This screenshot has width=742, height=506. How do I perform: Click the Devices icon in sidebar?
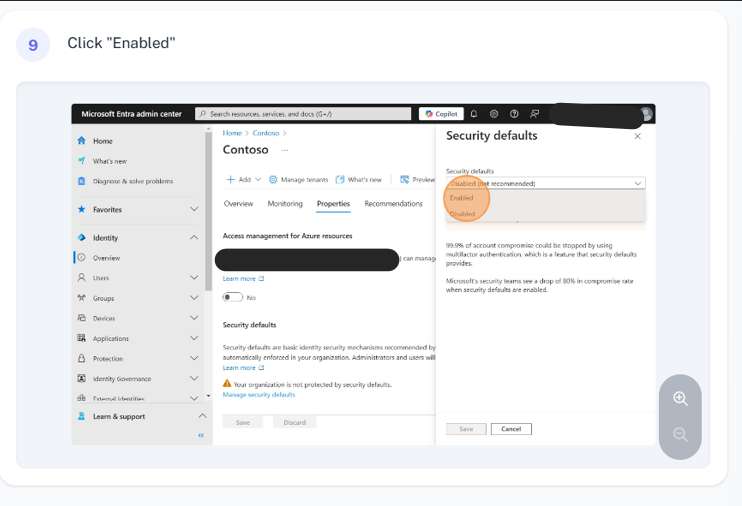pos(81,318)
